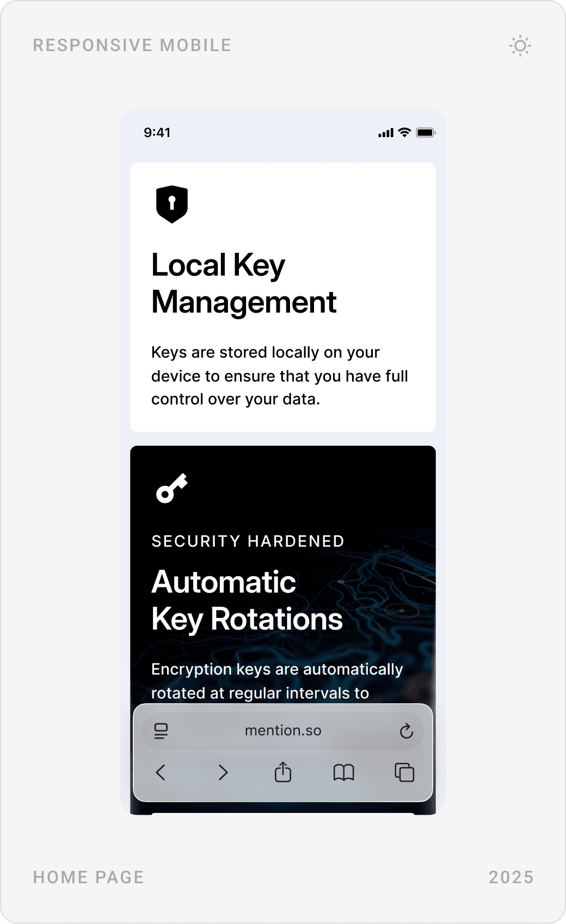Go forward in the browser

pyautogui.click(x=223, y=772)
